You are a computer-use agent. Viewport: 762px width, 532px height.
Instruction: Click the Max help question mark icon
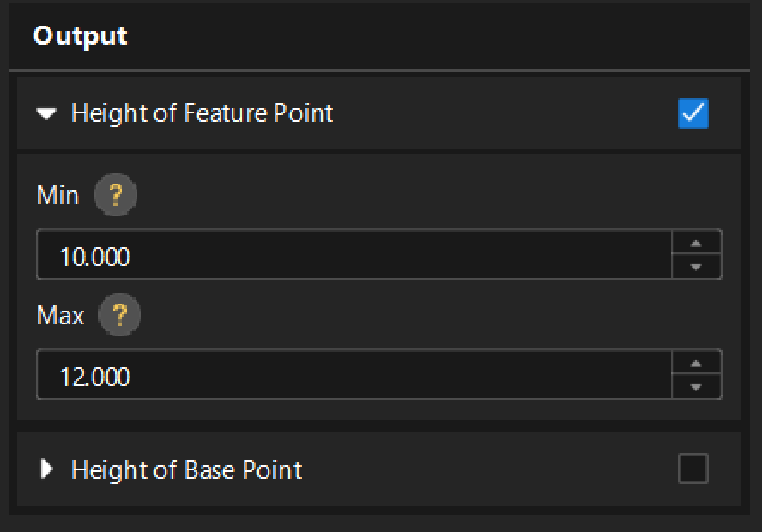[119, 316]
